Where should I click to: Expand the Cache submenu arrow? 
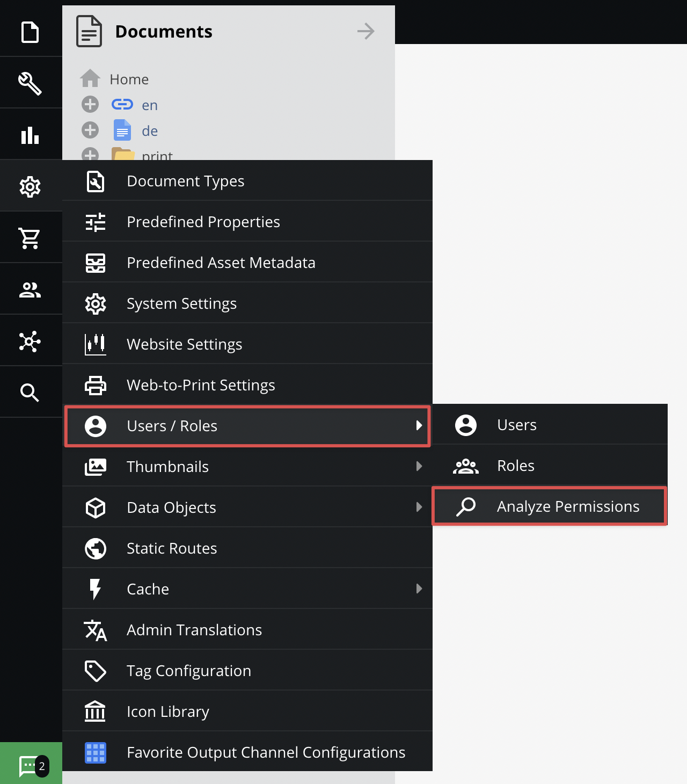(419, 589)
